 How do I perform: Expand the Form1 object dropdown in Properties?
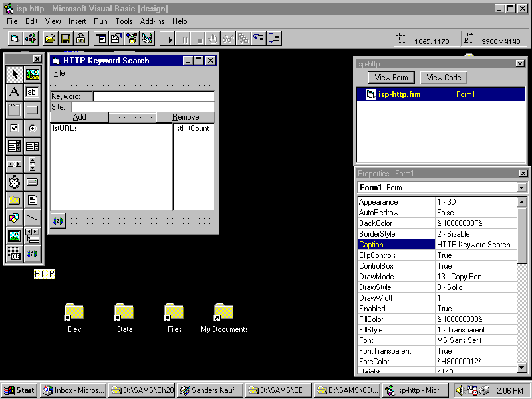click(x=521, y=188)
